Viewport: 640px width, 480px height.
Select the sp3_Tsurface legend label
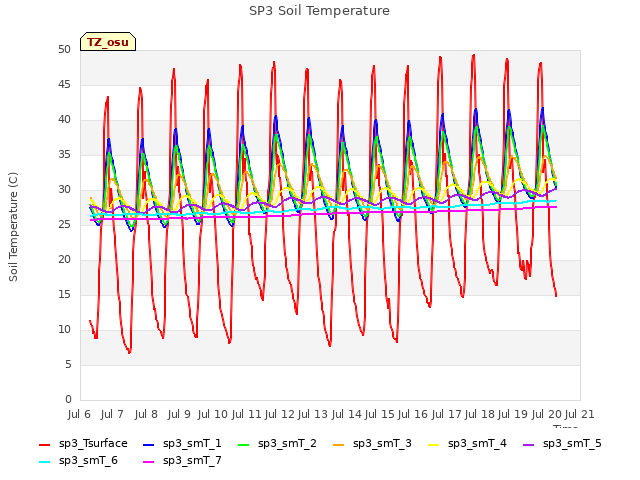(x=93, y=444)
